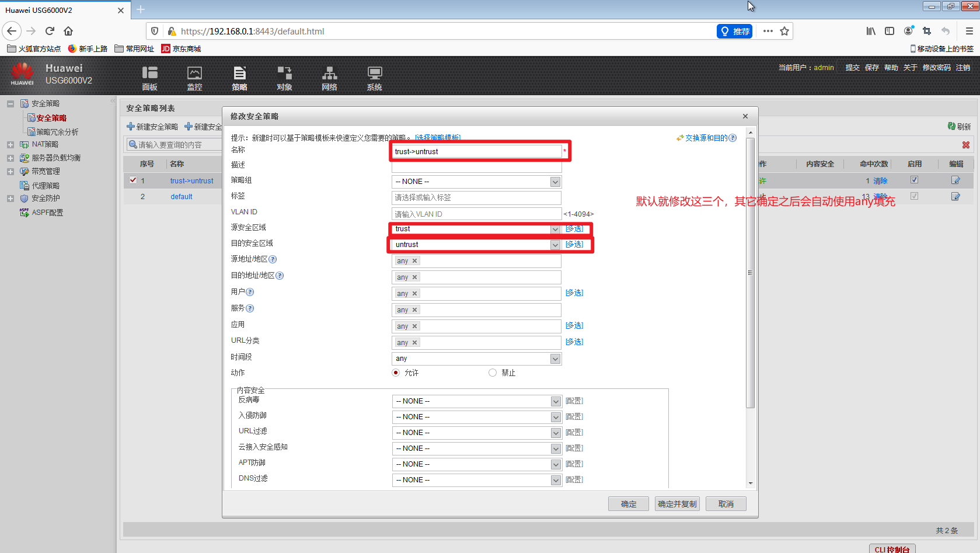The height and width of the screenshot is (553, 980).
Task: Click help icon beside 用户
Action: [x=250, y=292]
